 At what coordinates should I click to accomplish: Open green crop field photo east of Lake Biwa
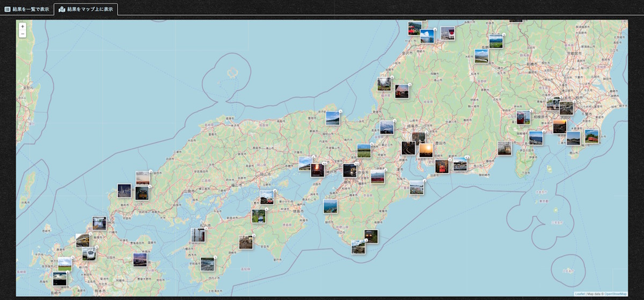(x=364, y=151)
